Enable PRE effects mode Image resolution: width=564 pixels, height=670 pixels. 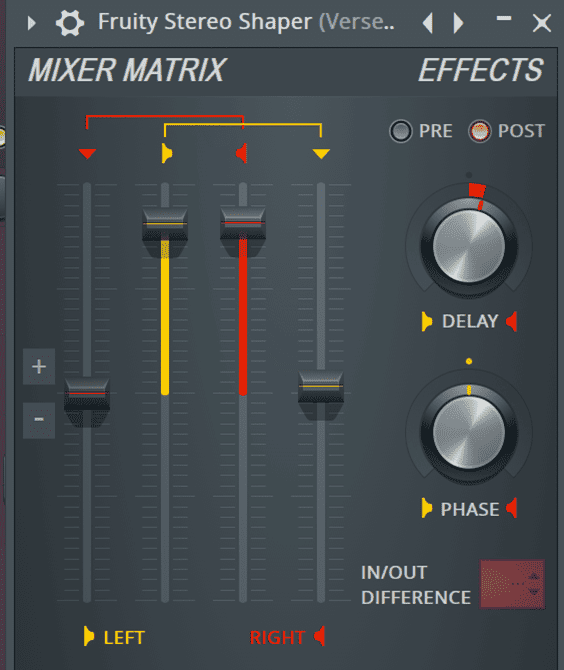pyautogui.click(x=400, y=131)
